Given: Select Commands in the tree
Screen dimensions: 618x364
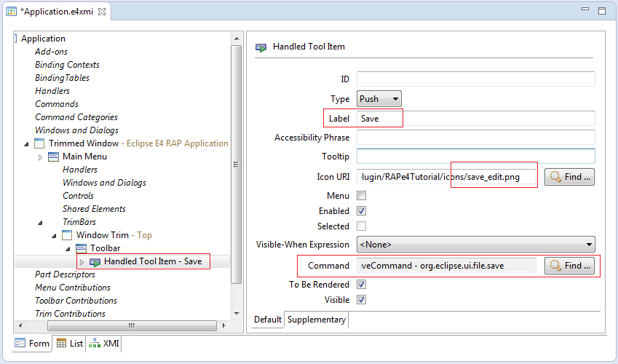Looking at the screenshot, I should (x=57, y=104).
